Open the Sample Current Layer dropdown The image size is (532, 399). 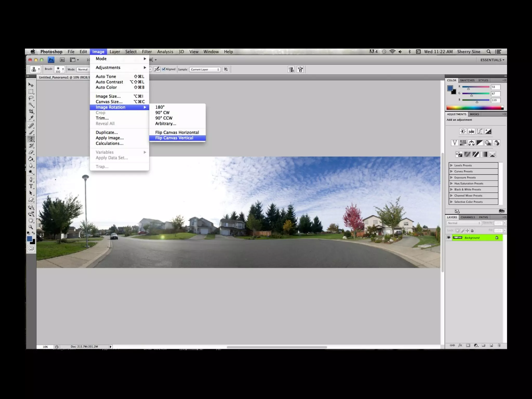tap(205, 69)
